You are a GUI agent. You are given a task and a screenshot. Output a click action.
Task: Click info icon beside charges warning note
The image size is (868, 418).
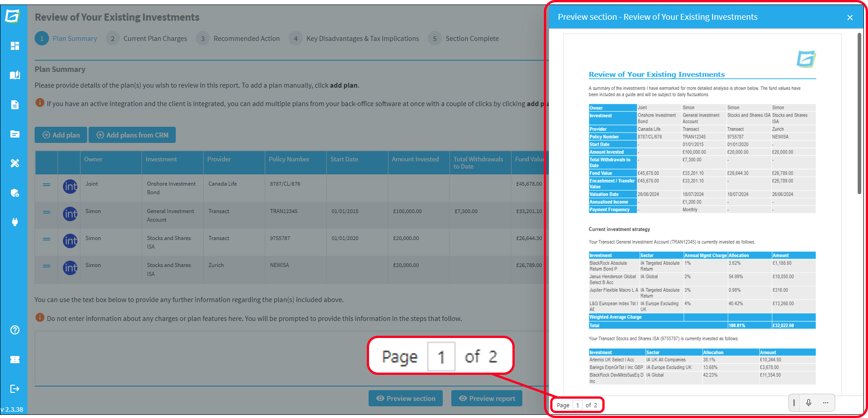[x=40, y=318]
